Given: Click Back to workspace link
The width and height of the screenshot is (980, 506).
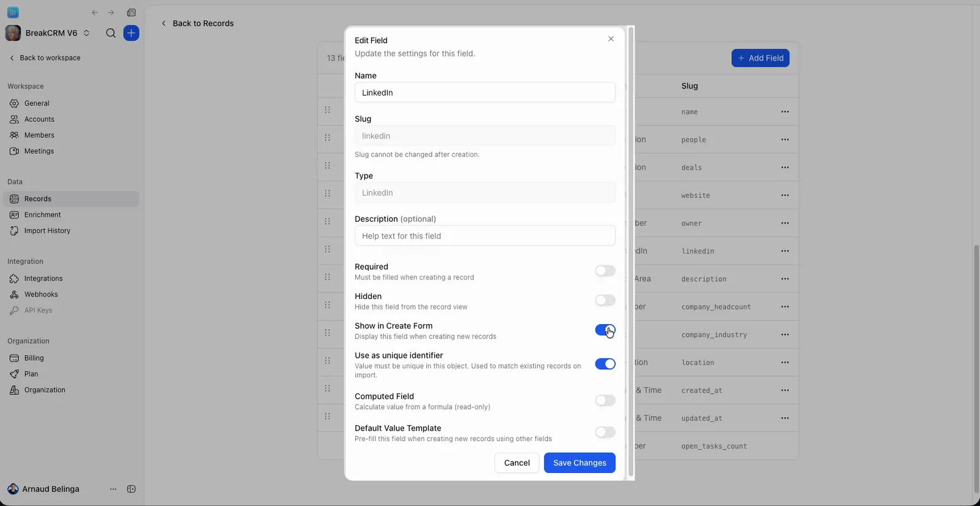Looking at the screenshot, I should pyautogui.click(x=45, y=58).
